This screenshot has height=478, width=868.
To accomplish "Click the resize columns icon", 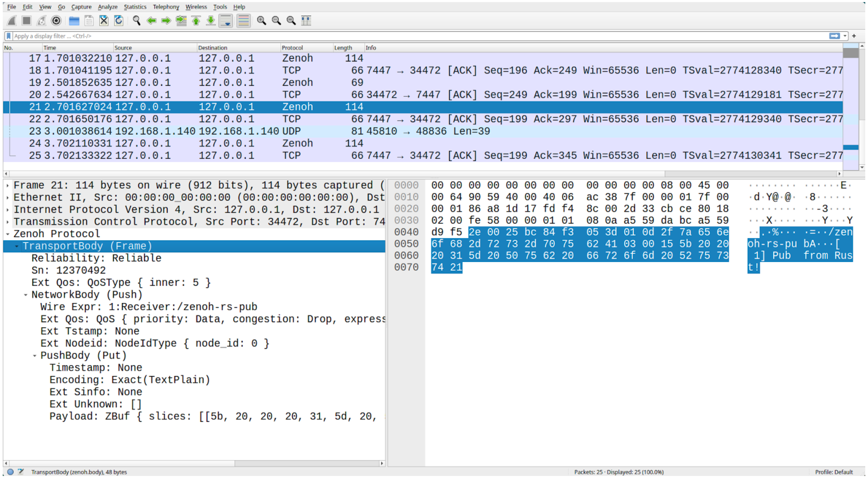I will (x=306, y=21).
